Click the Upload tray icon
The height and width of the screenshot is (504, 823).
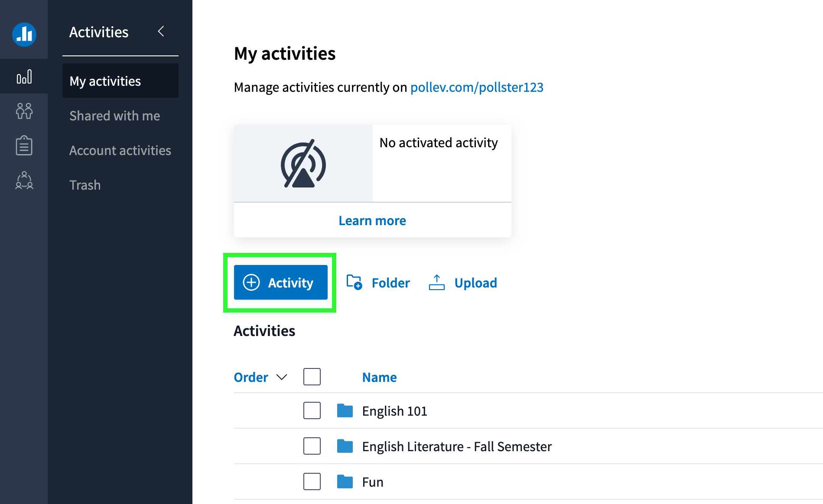(x=436, y=282)
